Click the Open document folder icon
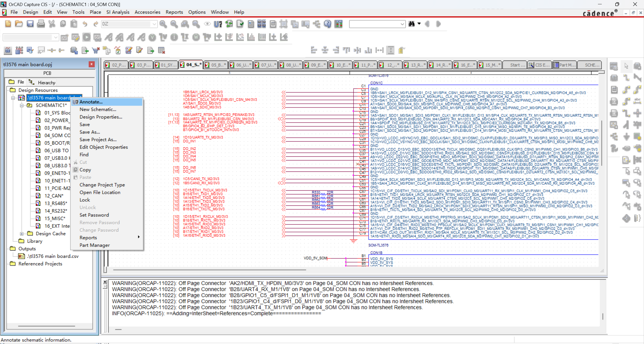This screenshot has width=644, height=344. 19,24
